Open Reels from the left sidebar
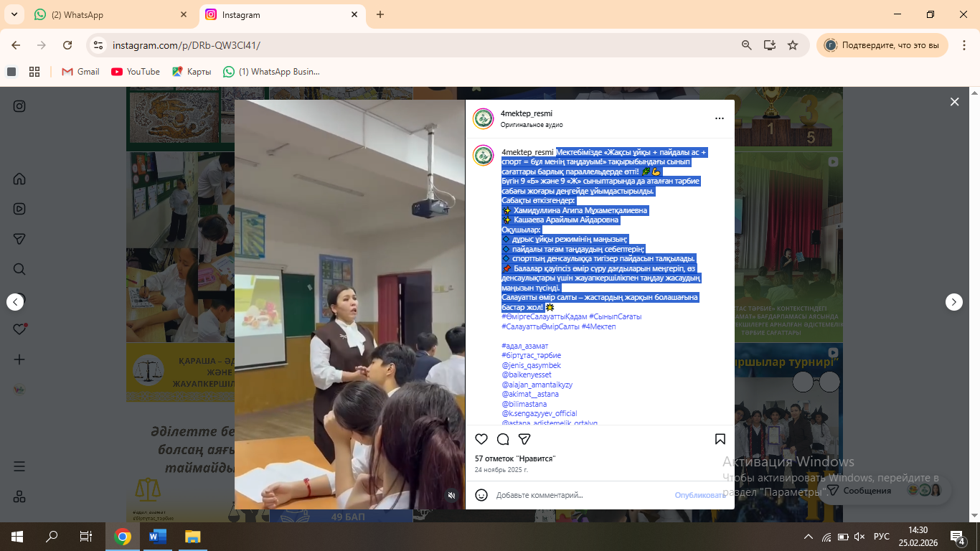This screenshot has height=551, width=980. (x=19, y=209)
